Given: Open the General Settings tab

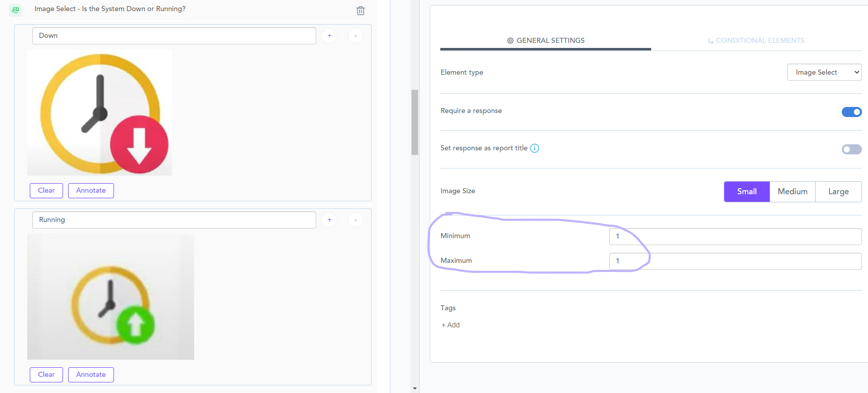Looking at the screenshot, I should click(546, 40).
